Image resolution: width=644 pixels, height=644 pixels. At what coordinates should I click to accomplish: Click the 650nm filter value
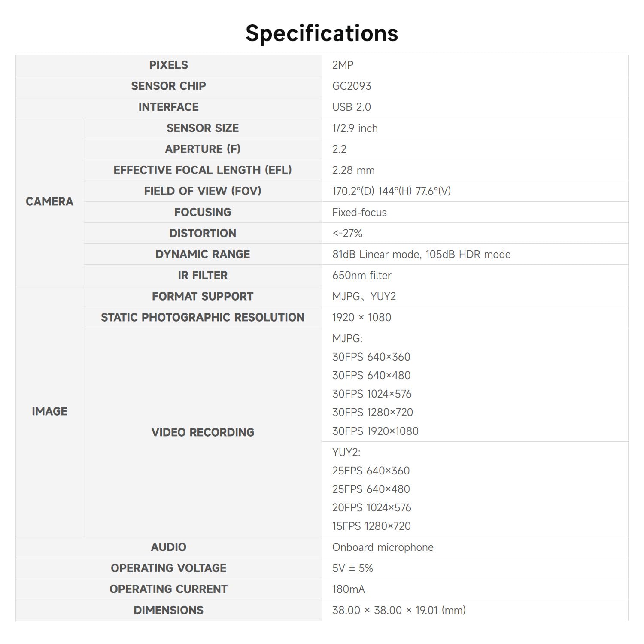tap(361, 275)
